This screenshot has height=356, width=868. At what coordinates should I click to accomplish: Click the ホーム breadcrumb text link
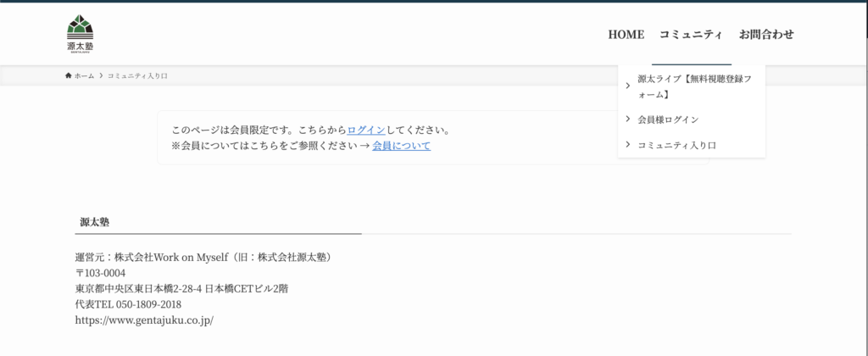[x=84, y=76]
